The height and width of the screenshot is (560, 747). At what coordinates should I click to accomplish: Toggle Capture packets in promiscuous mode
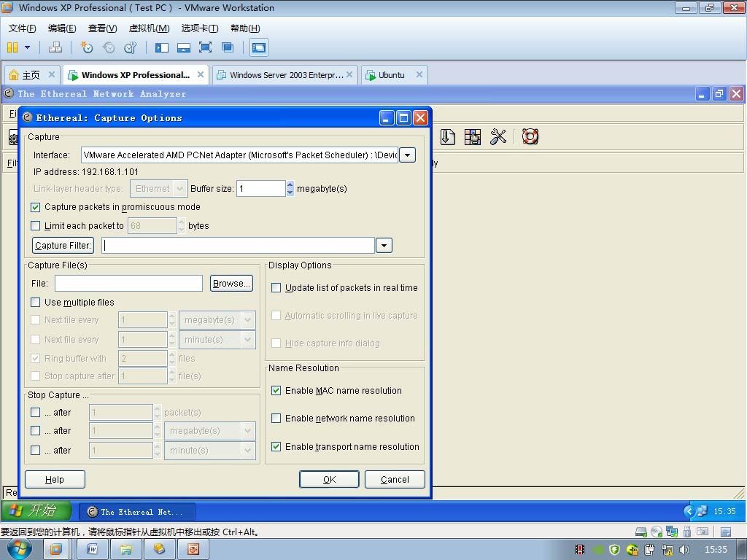tap(35, 207)
